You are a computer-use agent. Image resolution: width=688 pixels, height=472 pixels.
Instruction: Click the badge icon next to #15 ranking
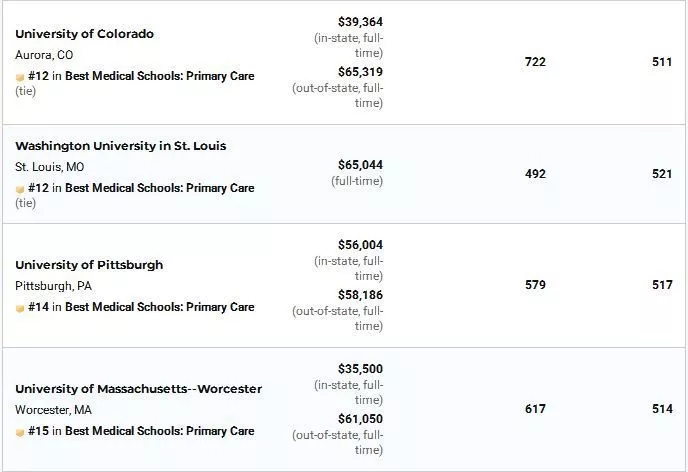click(20, 433)
